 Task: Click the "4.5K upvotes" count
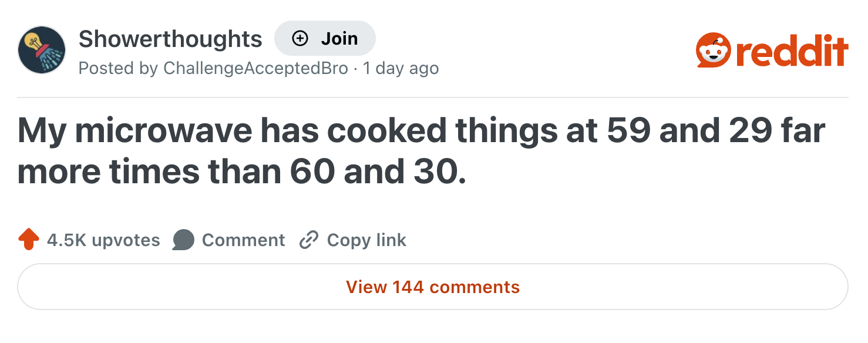(x=103, y=240)
